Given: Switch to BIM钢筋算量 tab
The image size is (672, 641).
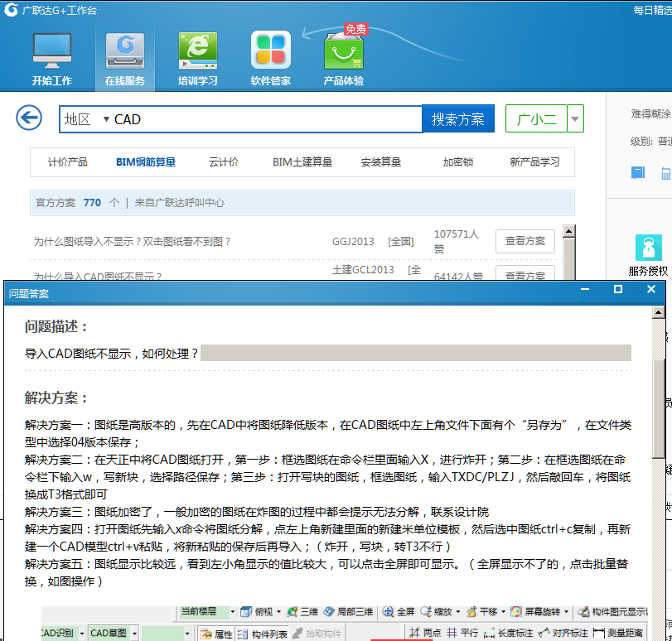Looking at the screenshot, I should (146, 162).
